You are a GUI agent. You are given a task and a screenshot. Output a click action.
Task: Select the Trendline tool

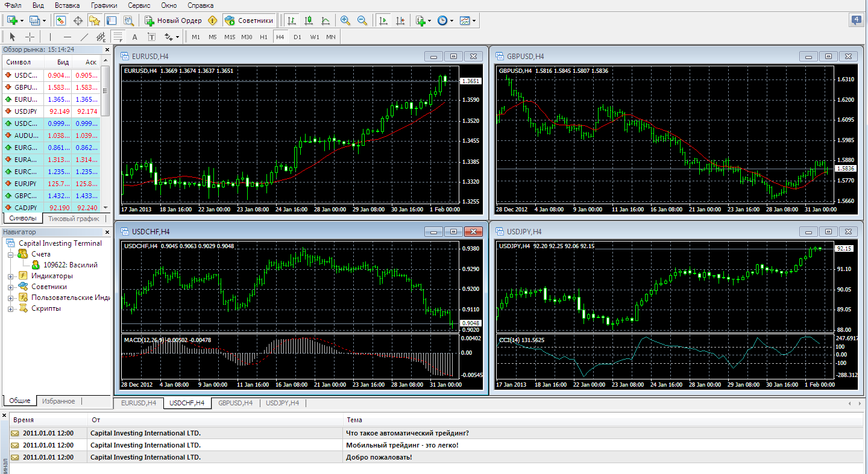(84, 37)
